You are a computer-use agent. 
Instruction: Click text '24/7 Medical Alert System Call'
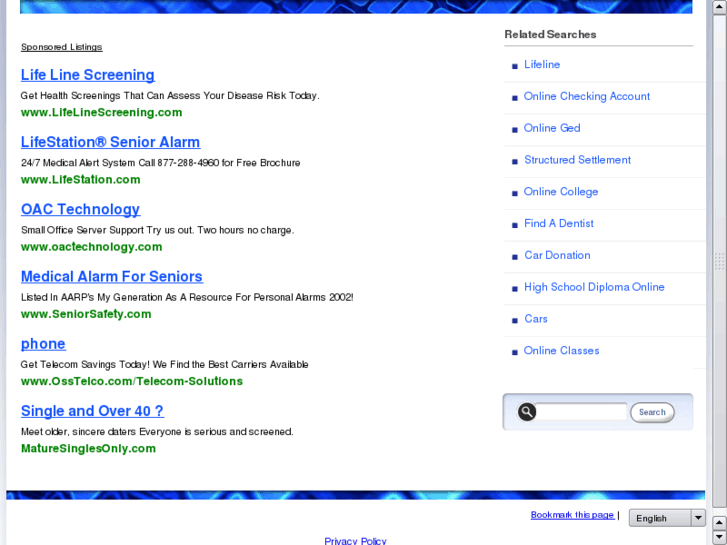(x=88, y=163)
